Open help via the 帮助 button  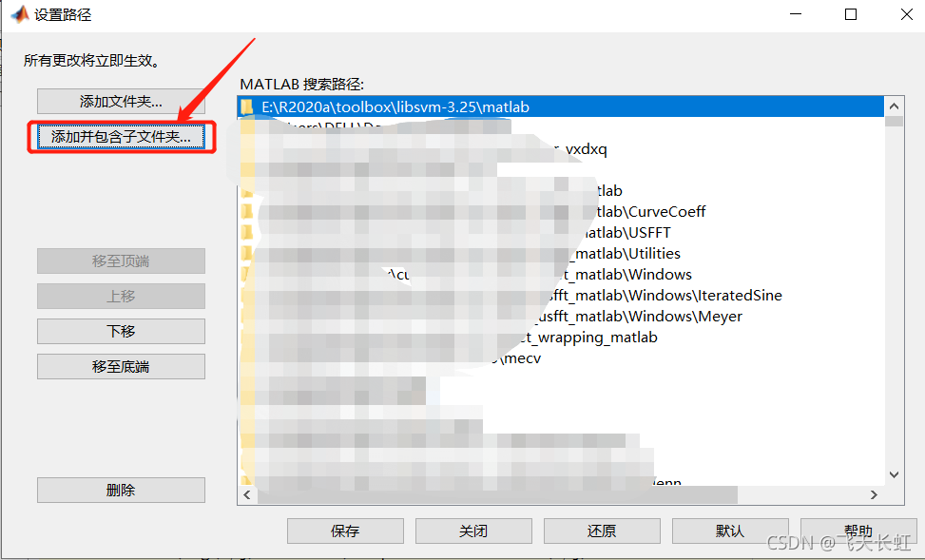pyautogui.click(x=858, y=531)
